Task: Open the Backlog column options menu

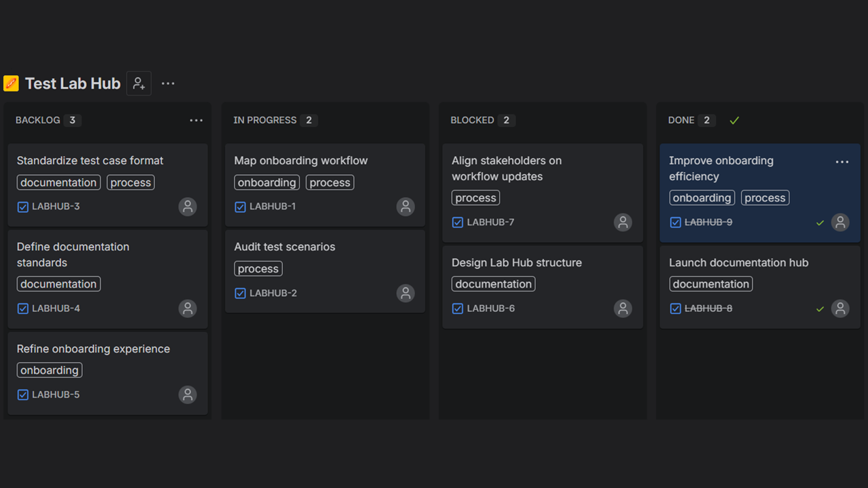Action: click(x=196, y=120)
